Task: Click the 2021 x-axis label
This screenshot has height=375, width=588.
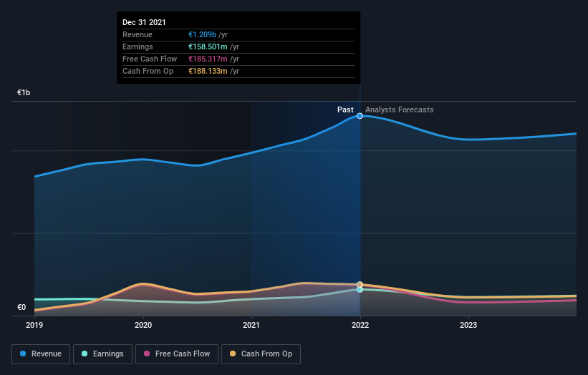Action: pos(251,325)
